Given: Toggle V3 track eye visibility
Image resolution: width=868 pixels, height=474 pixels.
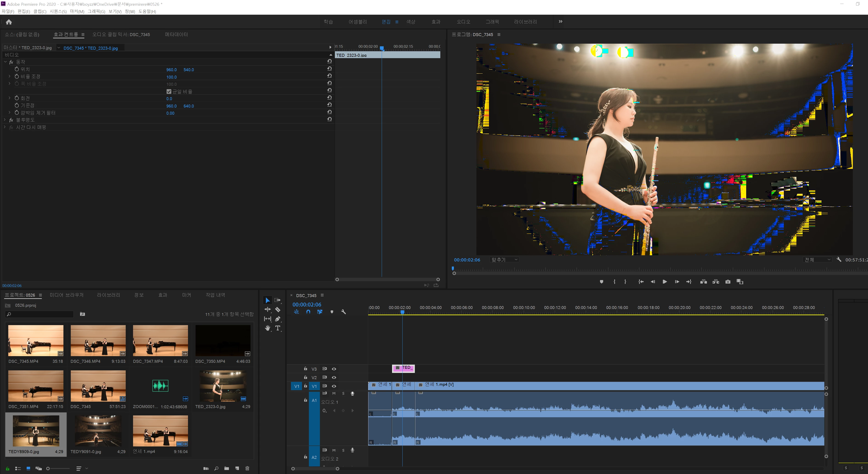Looking at the screenshot, I should 334,369.
